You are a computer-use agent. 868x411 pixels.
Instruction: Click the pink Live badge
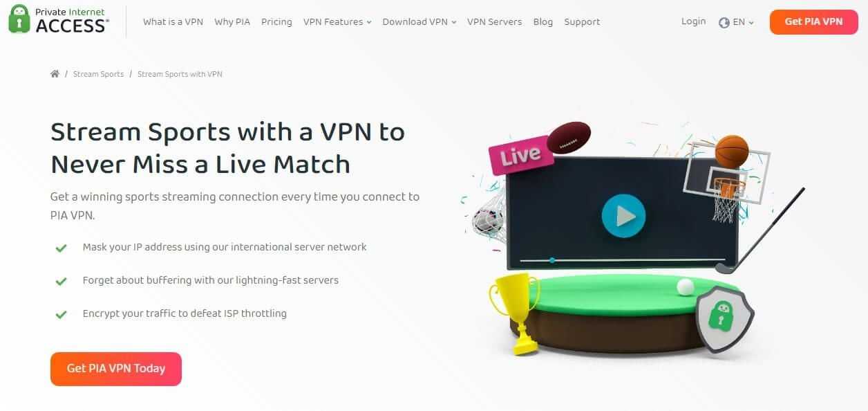pyautogui.click(x=520, y=156)
